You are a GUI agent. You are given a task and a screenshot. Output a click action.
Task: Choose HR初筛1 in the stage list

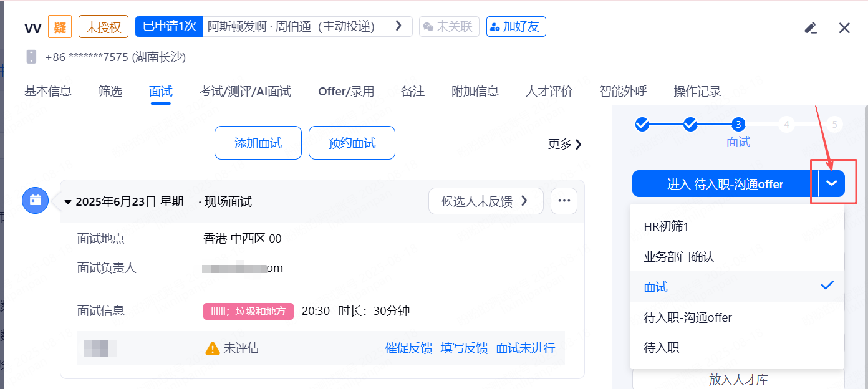click(x=666, y=226)
